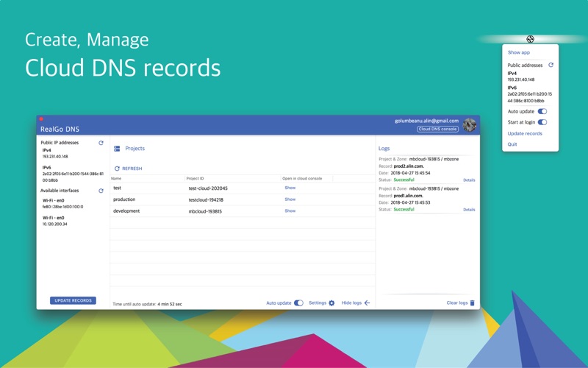Select the production project row name
The width and height of the screenshot is (588, 368).
[124, 199]
